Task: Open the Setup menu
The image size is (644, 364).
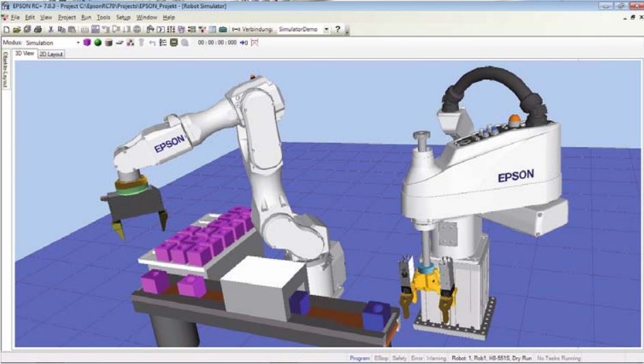Action: (x=124, y=17)
